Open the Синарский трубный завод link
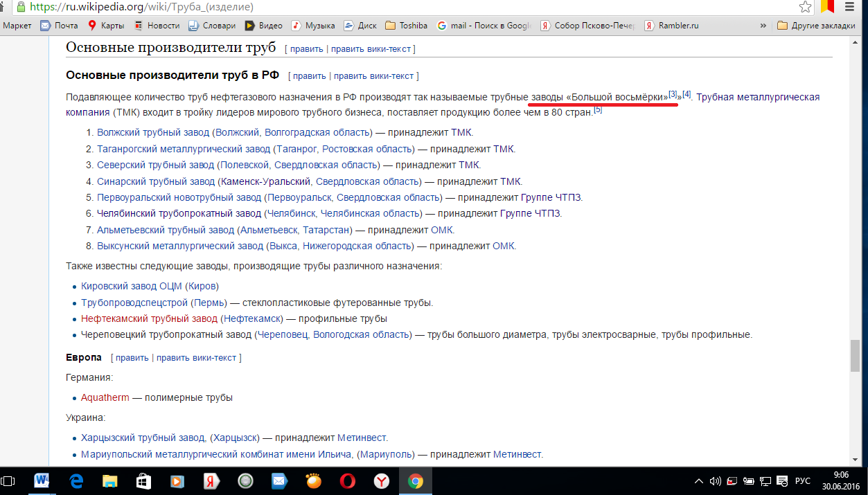The width and height of the screenshot is (868, 495). click(x=156, y=181)
